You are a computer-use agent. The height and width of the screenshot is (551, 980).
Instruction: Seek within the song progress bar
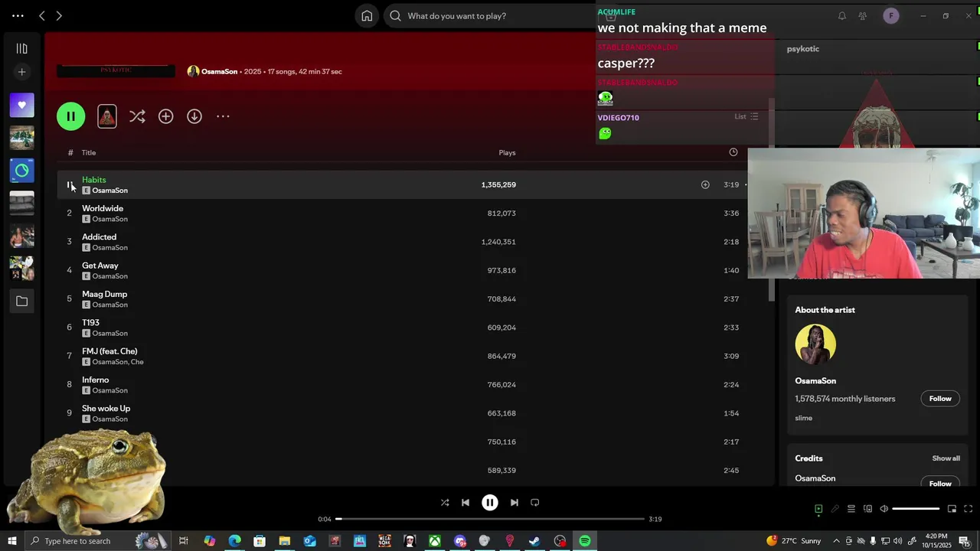pyautogui.click(x=490, y=519)
